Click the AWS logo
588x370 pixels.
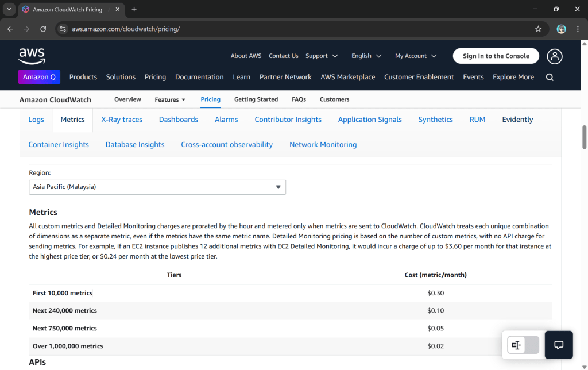click(32, 56)
